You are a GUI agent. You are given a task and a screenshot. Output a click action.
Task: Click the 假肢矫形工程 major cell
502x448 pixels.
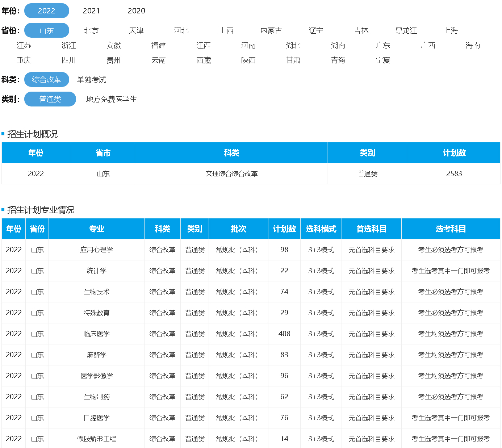tap(97, 439)
